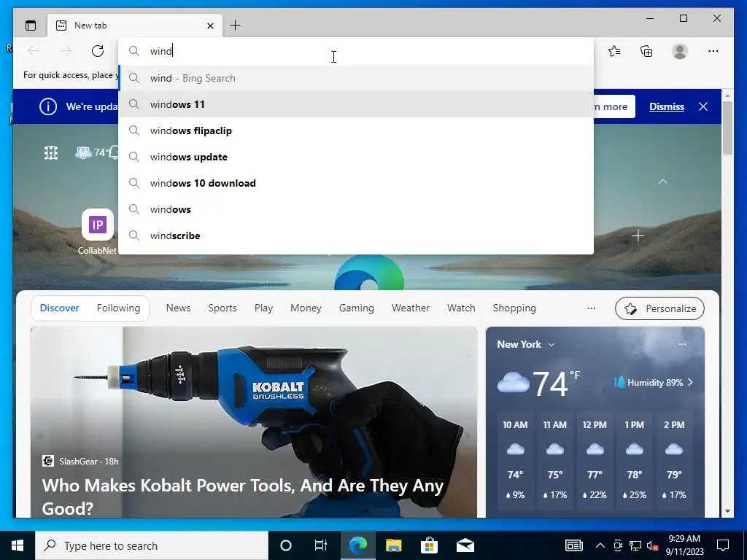
Task: Click the taskbar search box
Action: [152, 545]
